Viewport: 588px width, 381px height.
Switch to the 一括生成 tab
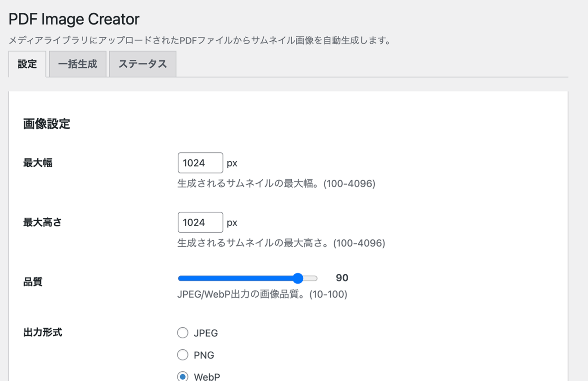pos(77,64)
